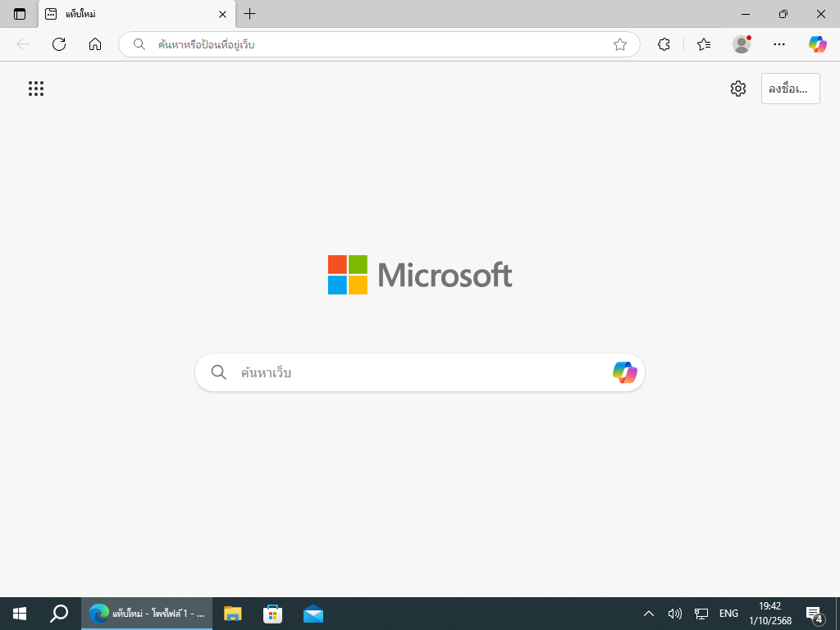
Task: Open the apps grid launcher
Action: coord(36,89)
